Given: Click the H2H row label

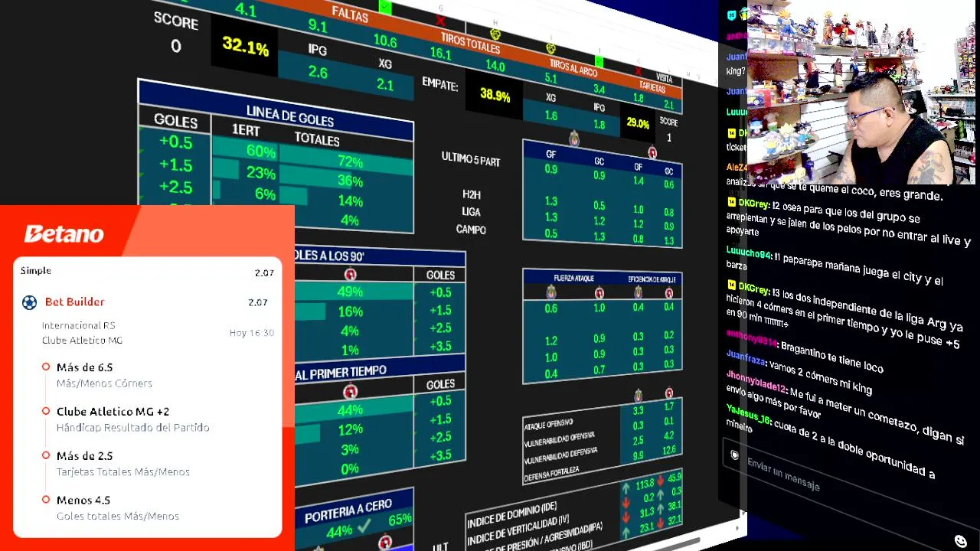Looking at the screenshot, I should tap(472, 194).
